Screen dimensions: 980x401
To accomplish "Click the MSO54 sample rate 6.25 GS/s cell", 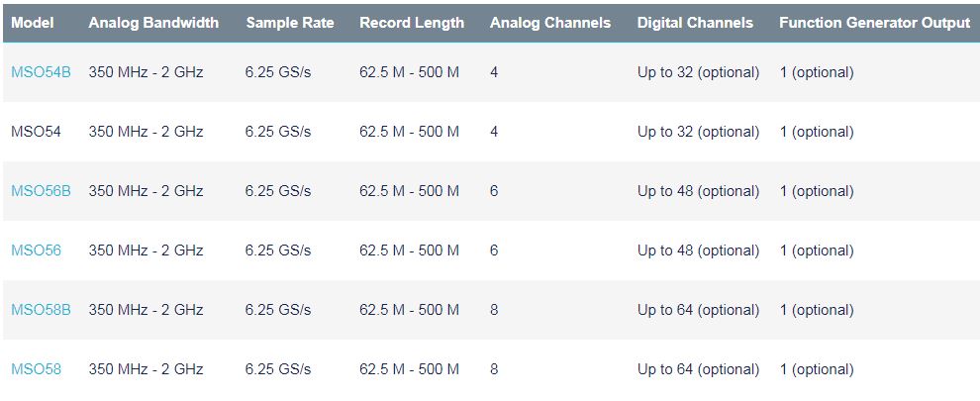I will click(278, 132).
